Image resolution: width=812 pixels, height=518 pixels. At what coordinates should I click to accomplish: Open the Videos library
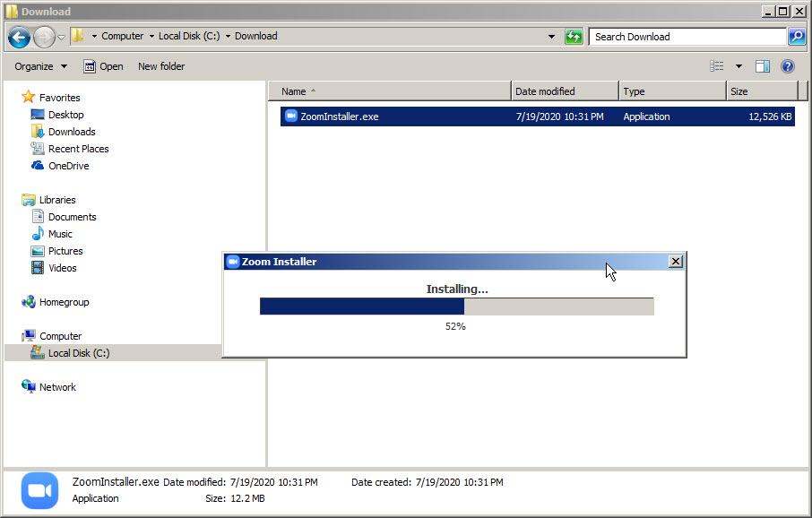point(62,268)
